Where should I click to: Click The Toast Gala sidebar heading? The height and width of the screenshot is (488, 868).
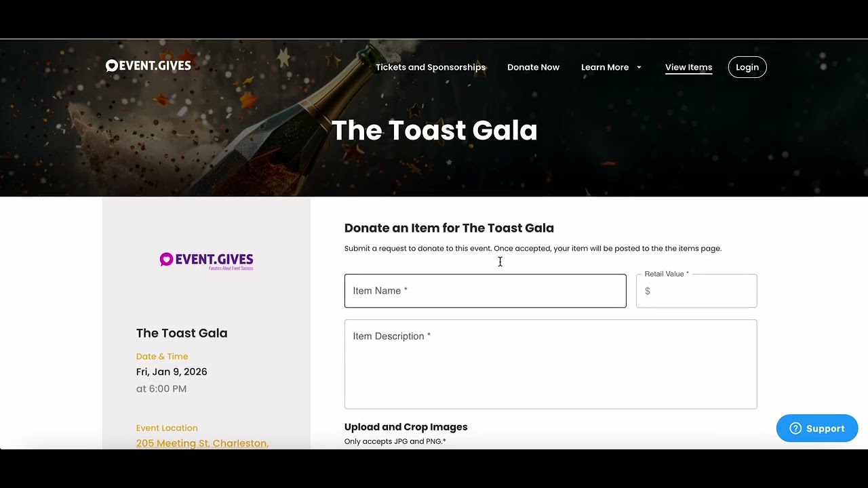pyautogui.click(x=182, y=333)
